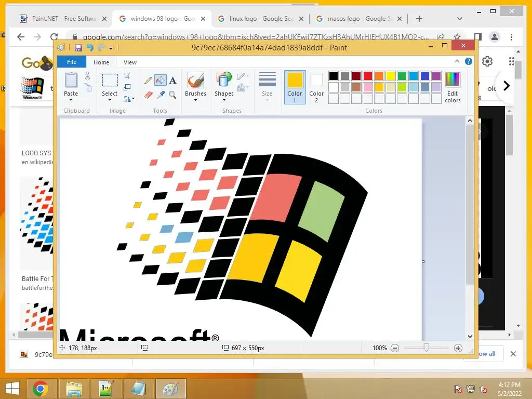Go back in Chrome browser

tap(21, 37)
